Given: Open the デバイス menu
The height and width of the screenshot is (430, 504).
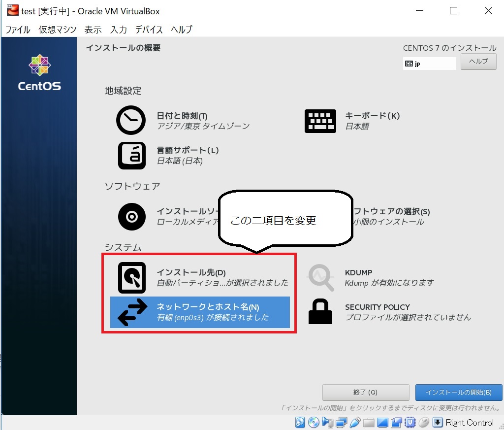Looking at the screenshot, I should pos(149,30).
